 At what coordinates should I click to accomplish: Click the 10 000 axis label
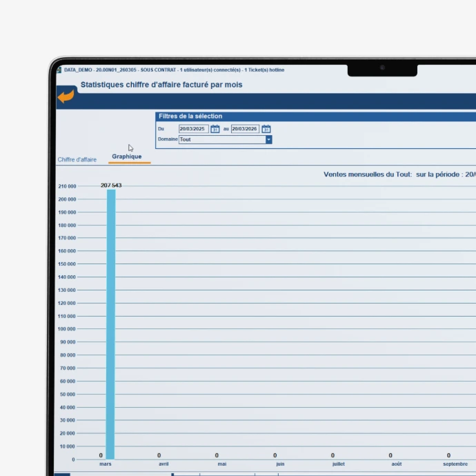point(67,446)
